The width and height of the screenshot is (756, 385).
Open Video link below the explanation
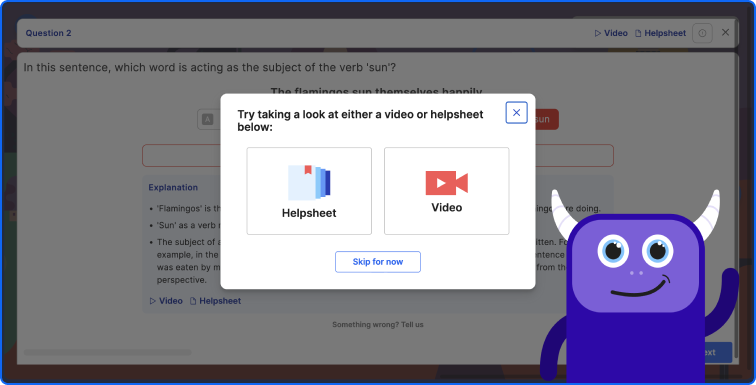click(x=166, y=301)
